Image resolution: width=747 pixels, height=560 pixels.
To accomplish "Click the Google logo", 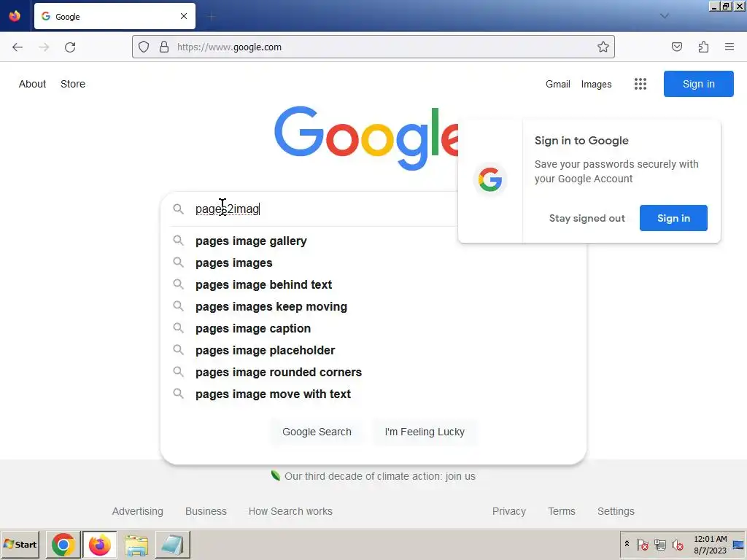I will [x=366, y=138].
